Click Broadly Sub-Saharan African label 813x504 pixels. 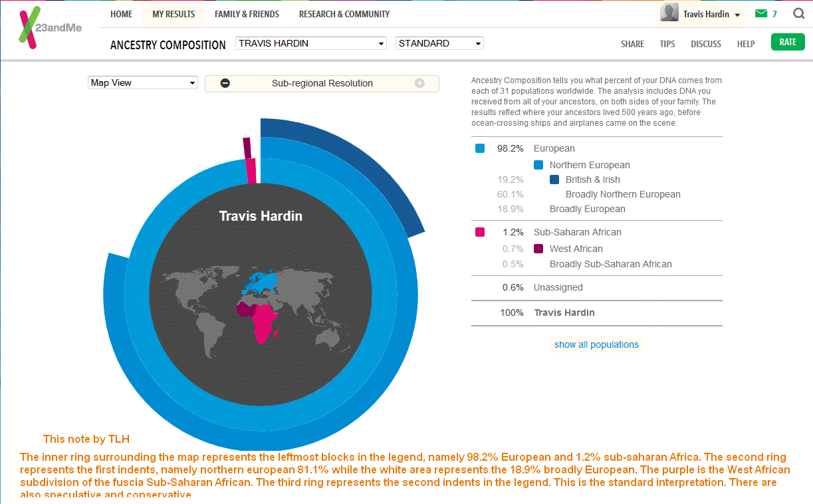pyautogui.click(x=611, y=264)
